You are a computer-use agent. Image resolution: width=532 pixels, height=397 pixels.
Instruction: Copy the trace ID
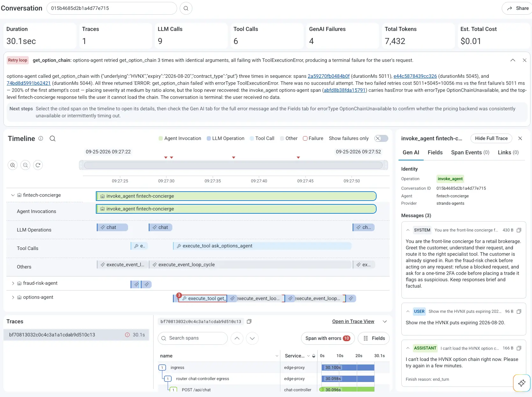(249, 321)
